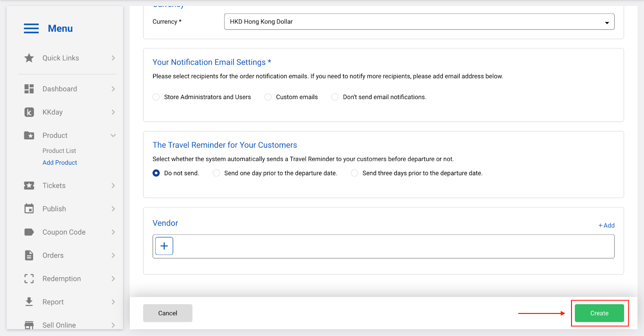Open the Quick Links menu item

coord(61,58)
